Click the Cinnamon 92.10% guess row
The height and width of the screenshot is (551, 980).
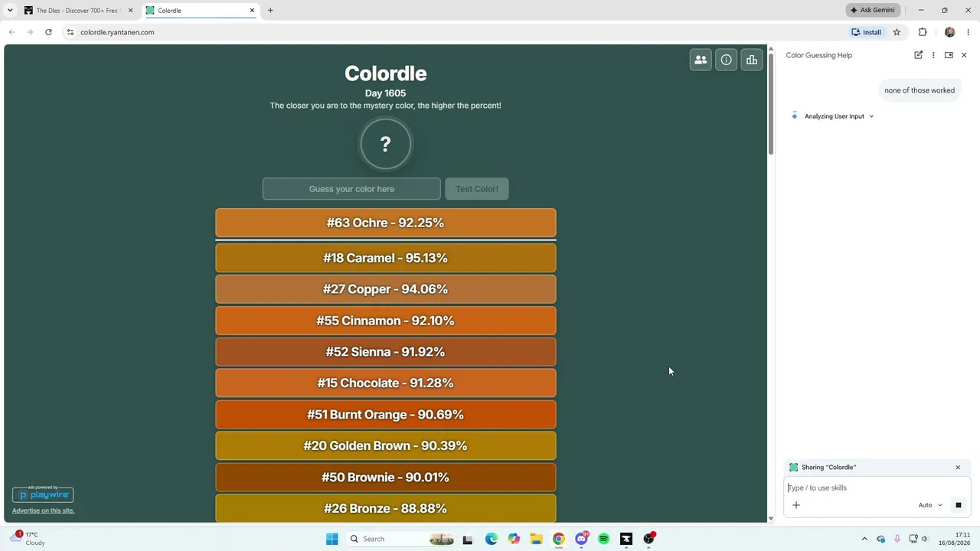(386, 321)
